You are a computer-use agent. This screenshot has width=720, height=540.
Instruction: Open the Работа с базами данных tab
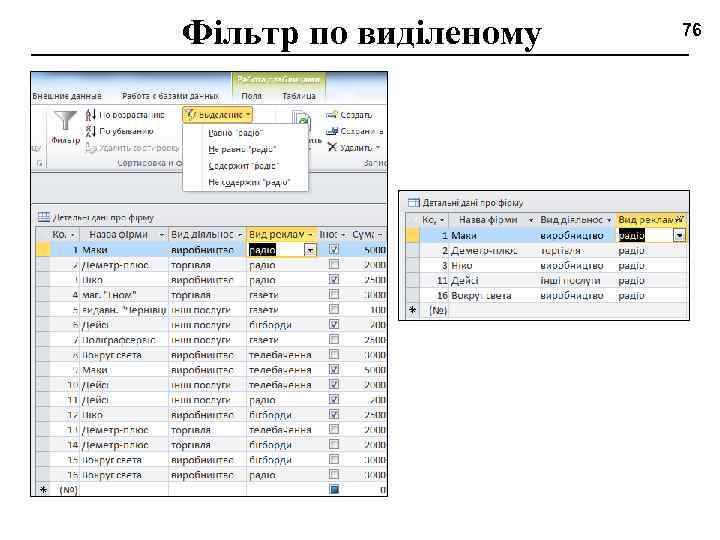(170, 96)
